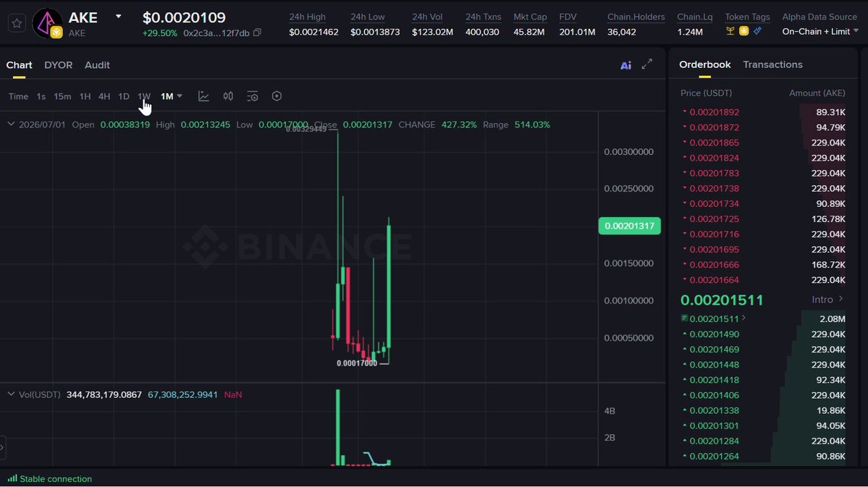Image resolution: width=868 pixels, height=487 pixels.
Task: Open the AKE token selector dropdown arrow
Action: pyautogui.click(x=118, y=17)
